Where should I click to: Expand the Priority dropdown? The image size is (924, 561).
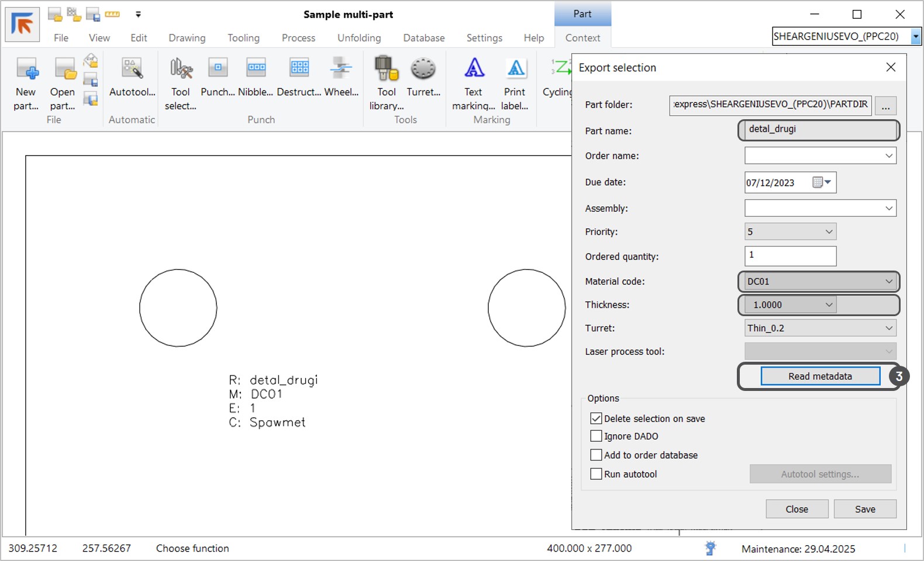pos(829,232)
